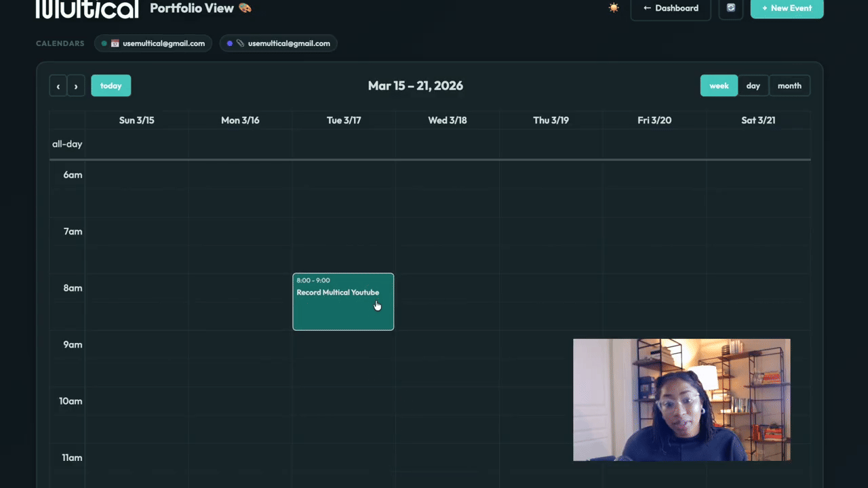Click the Sat 3/21 column header

pos(758,120)
